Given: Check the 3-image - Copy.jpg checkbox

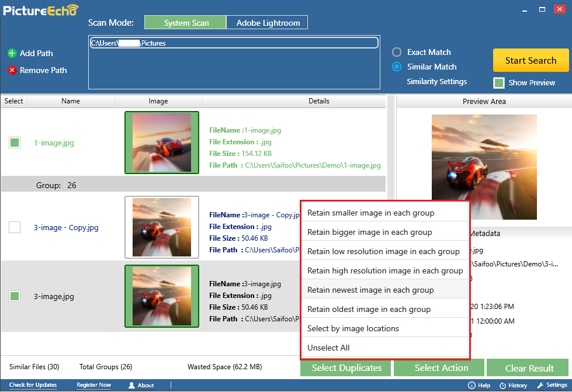Looking at the screenshot, I should click(x=15, y=227).
